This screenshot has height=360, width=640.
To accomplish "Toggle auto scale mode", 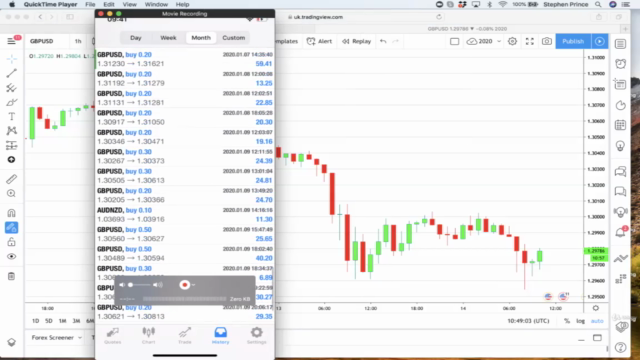I will [597, 321].
